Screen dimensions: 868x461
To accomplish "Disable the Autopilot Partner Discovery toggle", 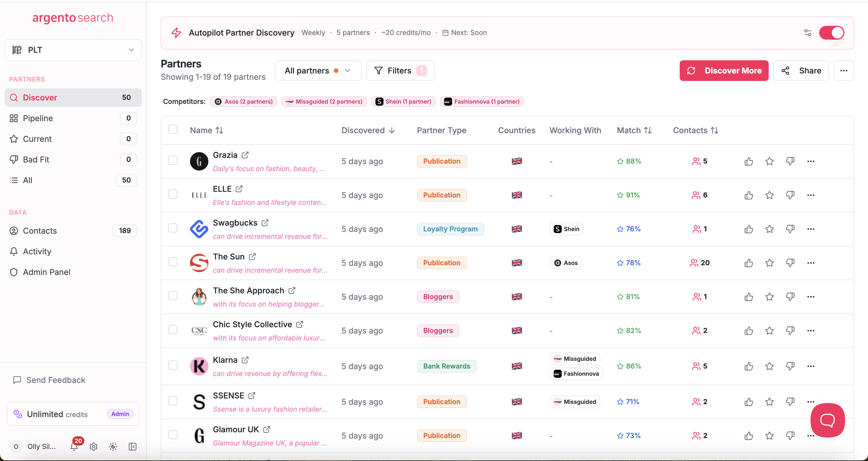I will 832,32.
